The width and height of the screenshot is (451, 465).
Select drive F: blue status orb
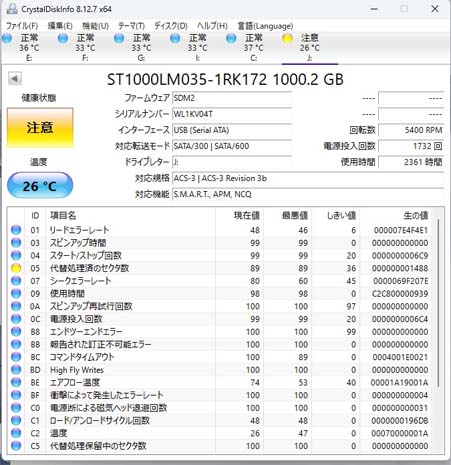point(63,39)
